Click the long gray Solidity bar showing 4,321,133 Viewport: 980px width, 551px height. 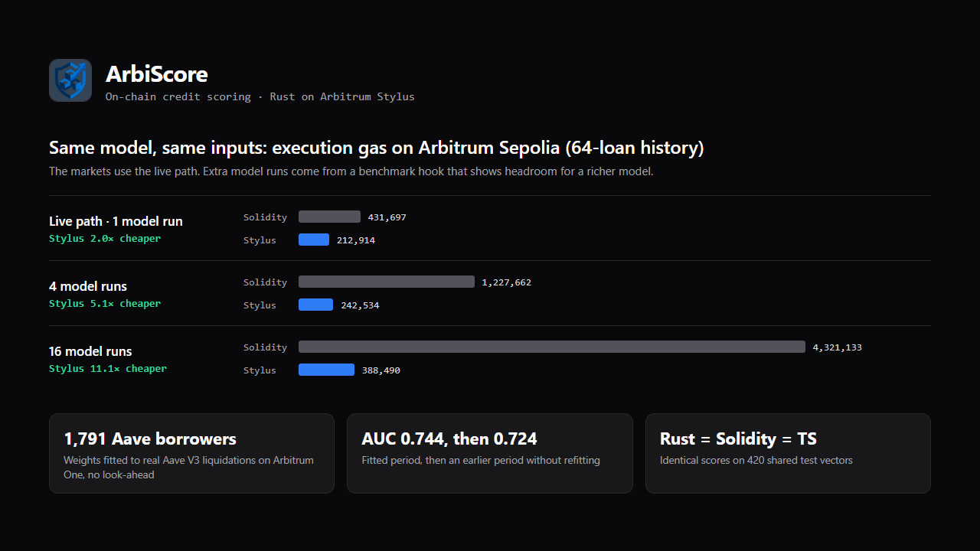pyautogui.click(x=552, y=347)
